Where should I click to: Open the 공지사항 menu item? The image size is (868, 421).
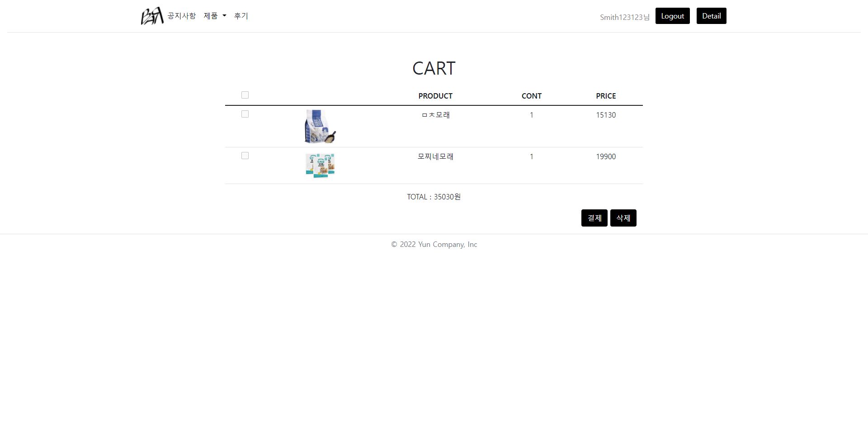click(181, 16)
